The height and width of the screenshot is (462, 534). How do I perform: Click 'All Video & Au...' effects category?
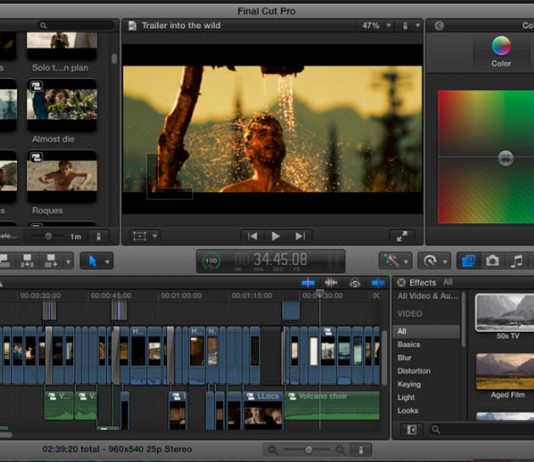pyautogui.click(x=428, y=296)
